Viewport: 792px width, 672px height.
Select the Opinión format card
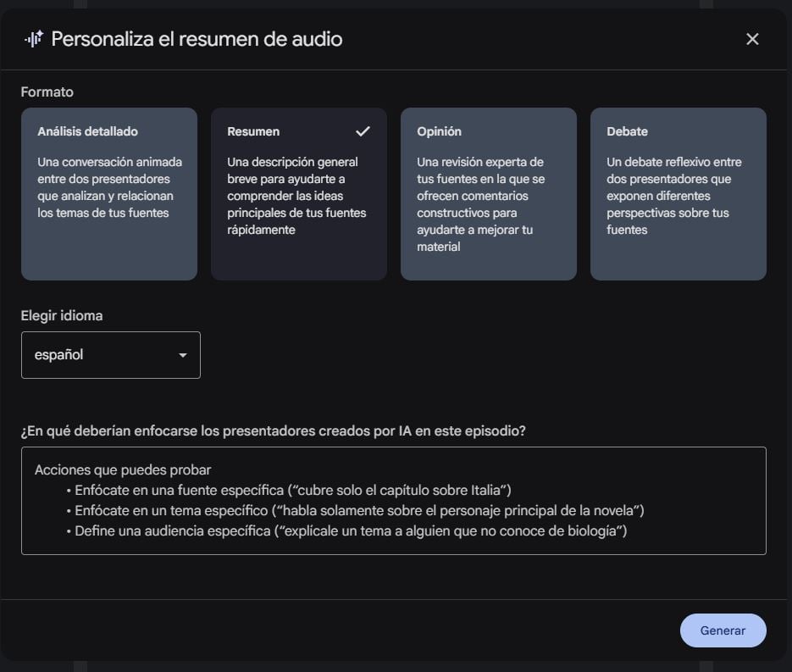(489, 194)
